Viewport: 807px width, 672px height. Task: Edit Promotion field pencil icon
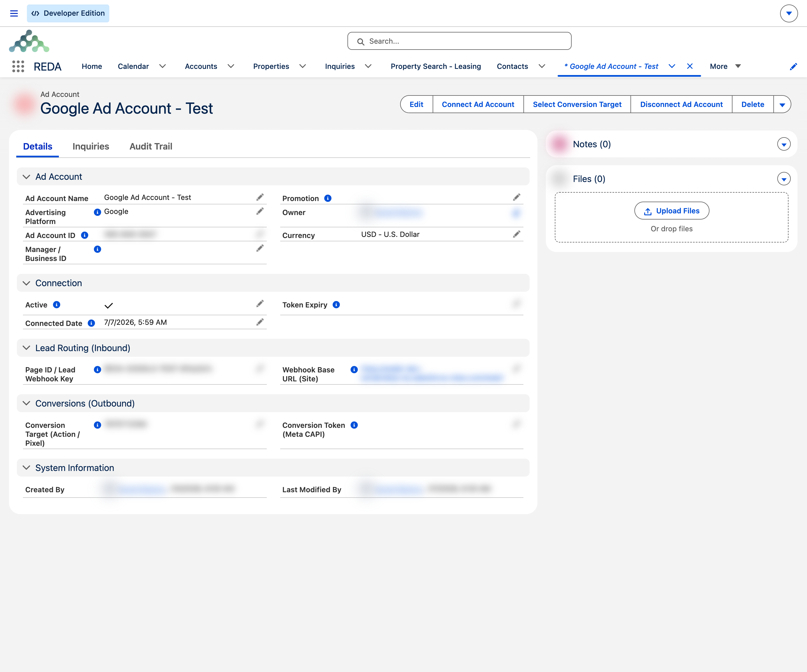(x=516, y=197)
